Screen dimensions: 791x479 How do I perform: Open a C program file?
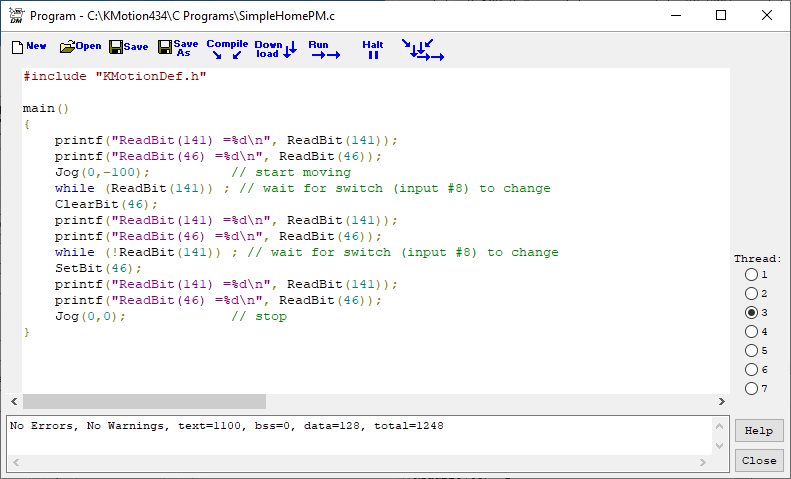tap(80, 47)
